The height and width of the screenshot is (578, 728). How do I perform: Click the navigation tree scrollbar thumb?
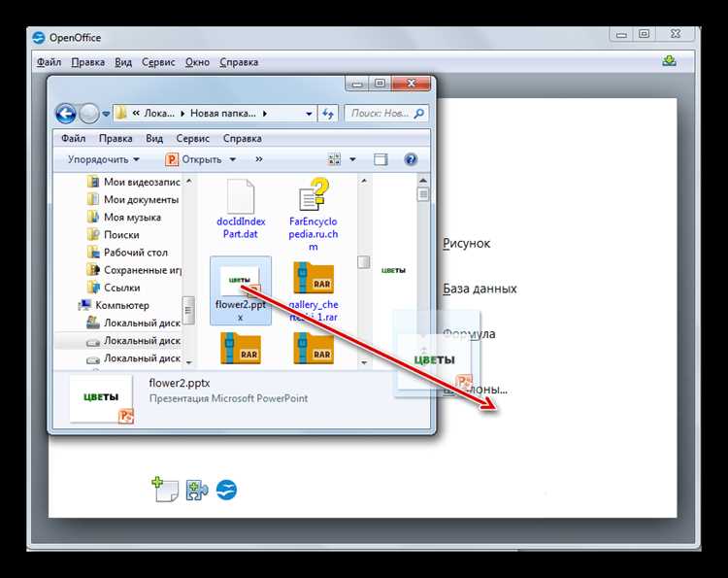coord(188,310)
